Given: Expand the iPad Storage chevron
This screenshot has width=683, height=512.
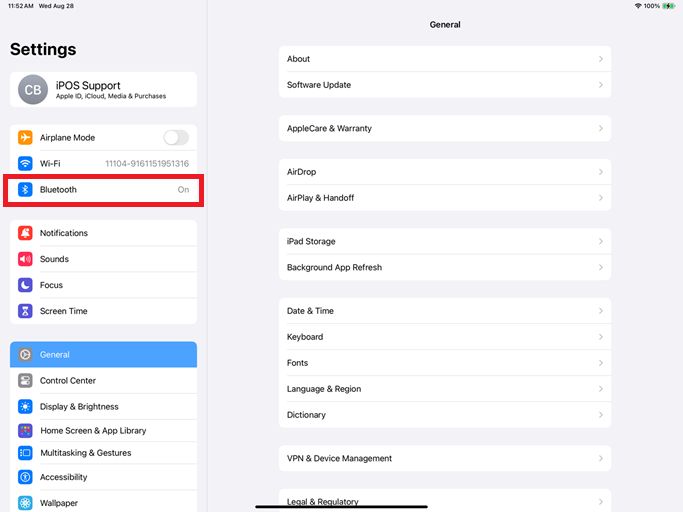Looking at the screenshot, I should click(601, 241).
